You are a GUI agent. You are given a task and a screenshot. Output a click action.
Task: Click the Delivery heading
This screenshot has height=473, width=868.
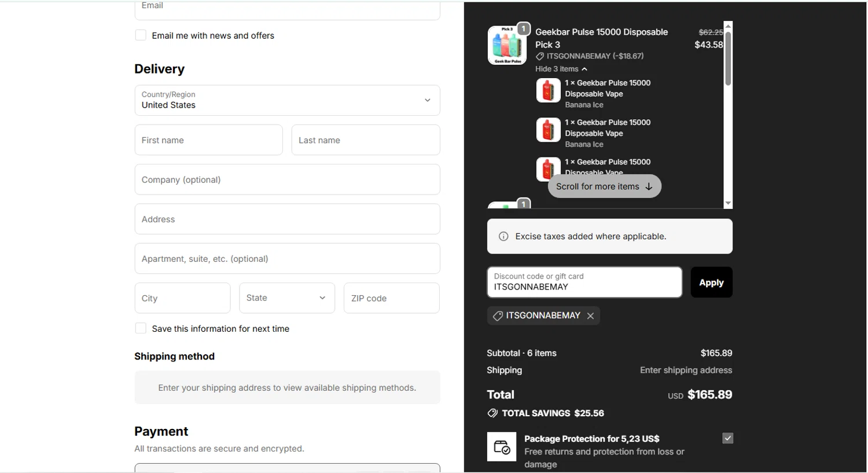(160, 69)
